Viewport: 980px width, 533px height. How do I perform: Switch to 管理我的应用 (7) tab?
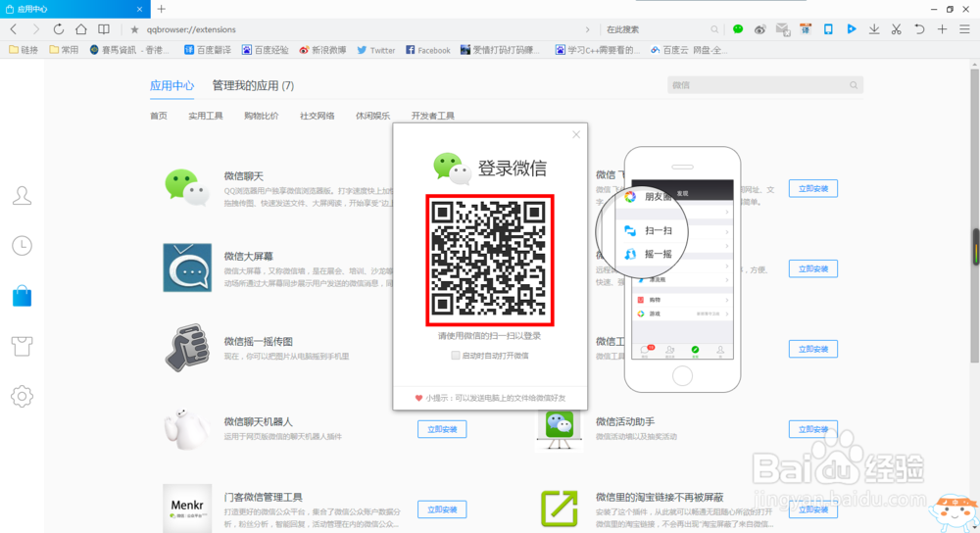pyautogui.click(x=253, y=85)
